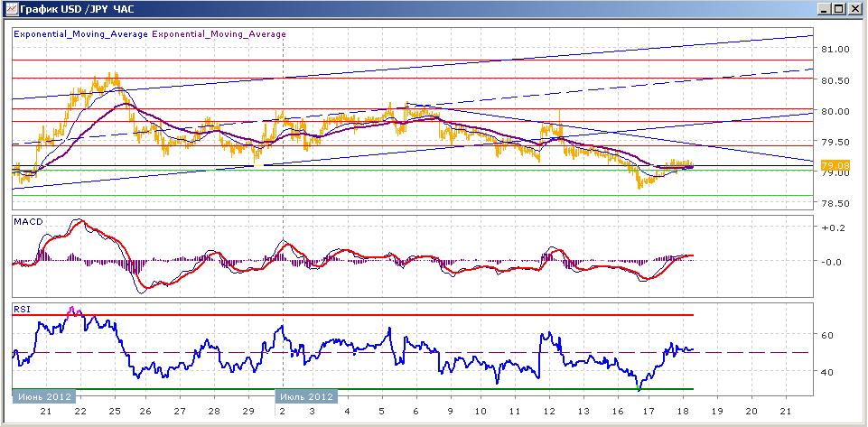The width and height of the screenshot is (868, 427).
Task: Click date label 26 on time axis
Action: 146,412
